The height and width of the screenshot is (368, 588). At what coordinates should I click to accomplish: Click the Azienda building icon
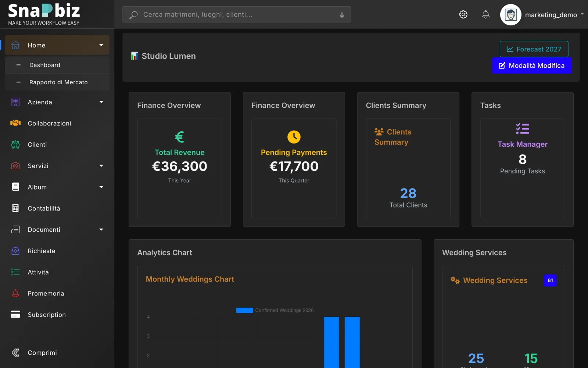tap(15, 102)
